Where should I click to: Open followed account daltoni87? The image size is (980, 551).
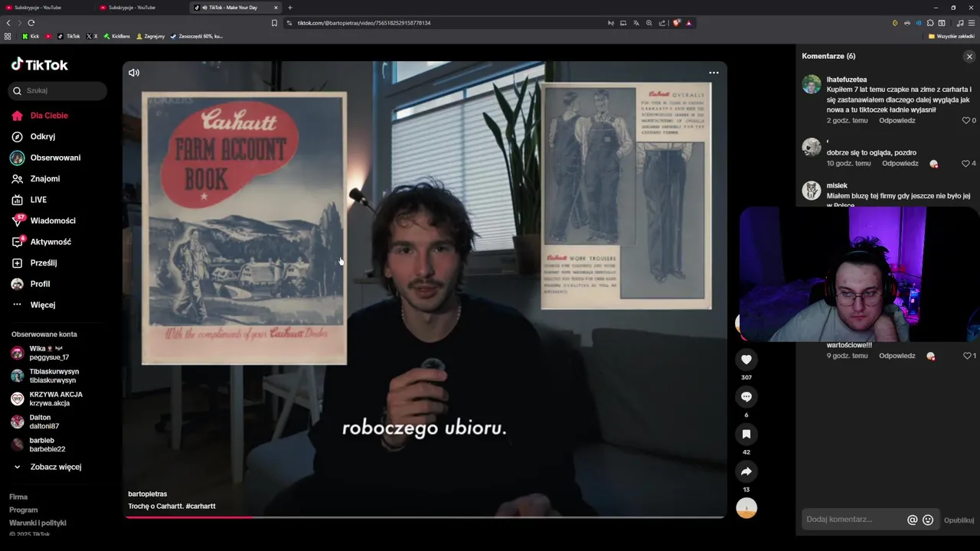click(44, 422)
